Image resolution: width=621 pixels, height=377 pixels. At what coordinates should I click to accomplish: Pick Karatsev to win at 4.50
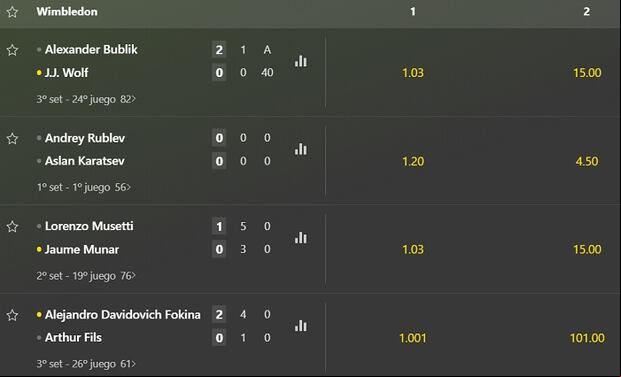point(587,162)
